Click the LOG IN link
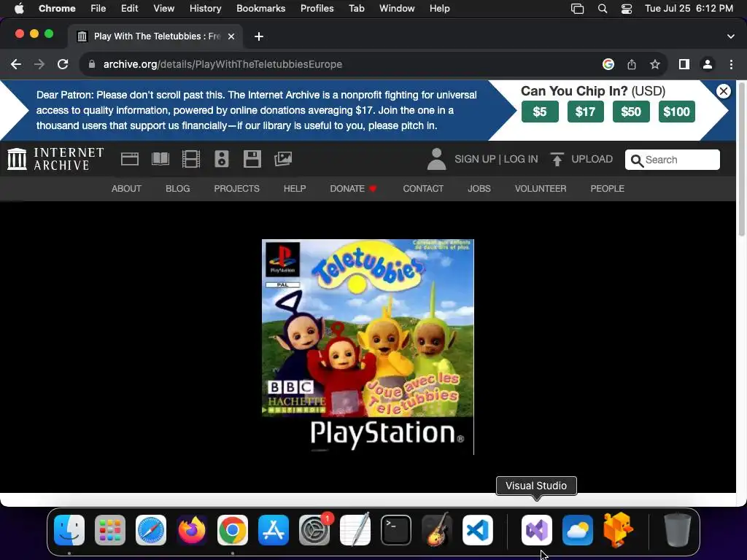Screen dimensions: 747x560 [521, 159]
